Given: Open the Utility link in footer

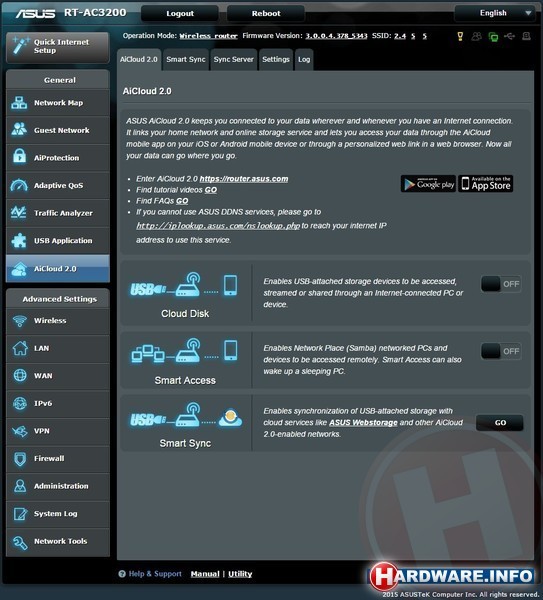Looking at the screenshot, I should 240,574.
